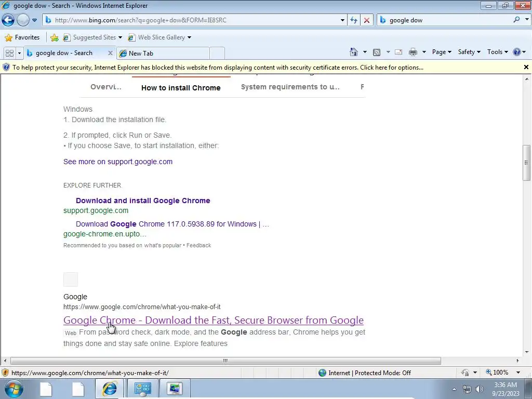Select the Overview tab in result card
Screen dimensions: 532x399
106,87
